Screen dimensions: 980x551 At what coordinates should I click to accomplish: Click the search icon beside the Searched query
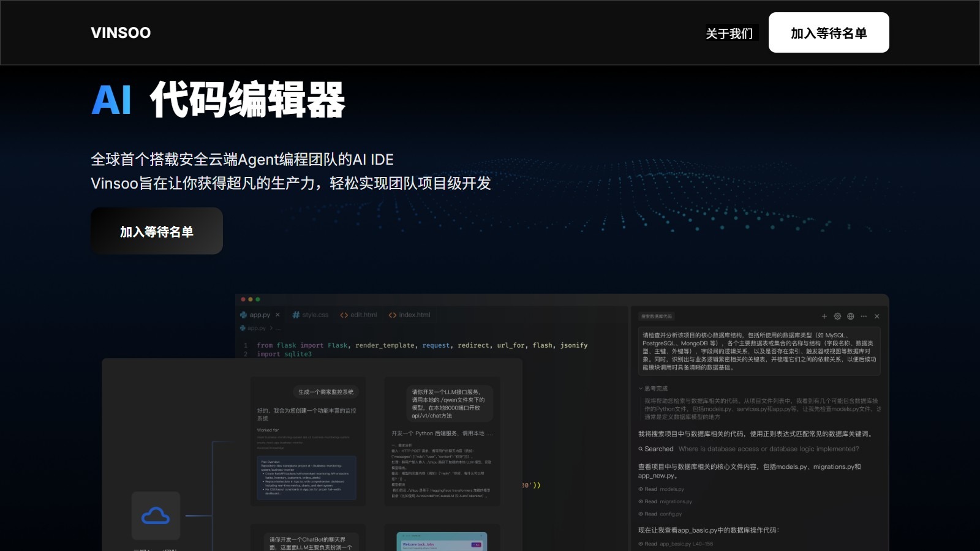tap(641, 449)
